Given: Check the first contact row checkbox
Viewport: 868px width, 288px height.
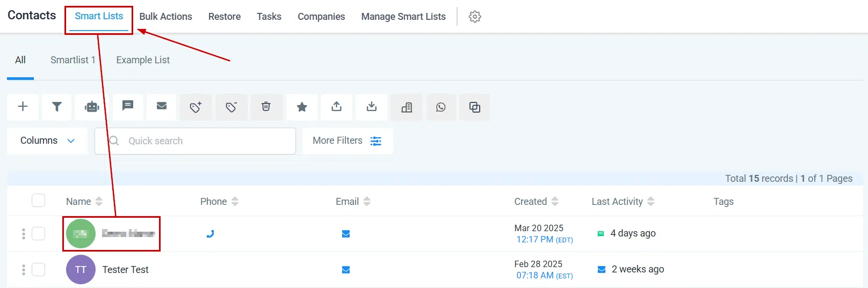Looking at the screenshot, I should [x=38, y=234].
